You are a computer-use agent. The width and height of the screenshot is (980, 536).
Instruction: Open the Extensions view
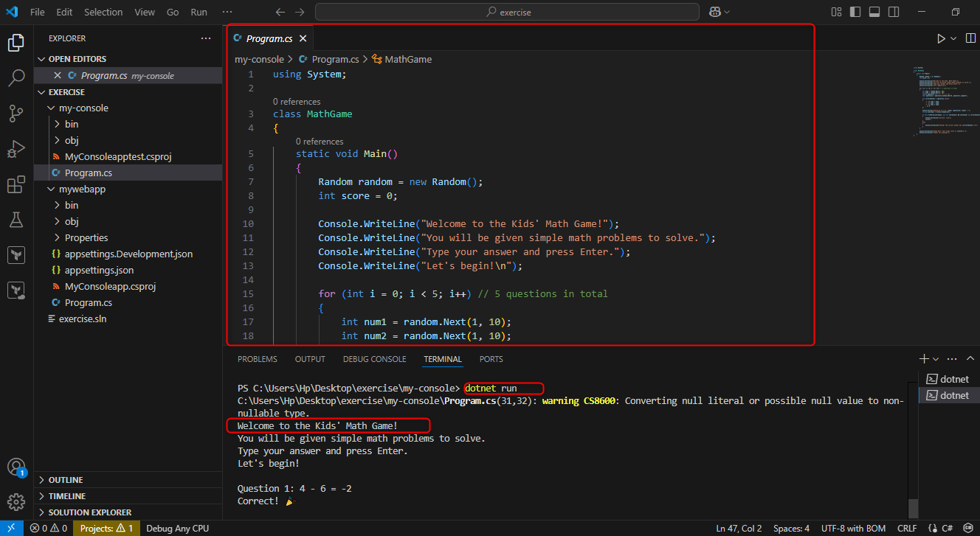[x=16, y=184]
